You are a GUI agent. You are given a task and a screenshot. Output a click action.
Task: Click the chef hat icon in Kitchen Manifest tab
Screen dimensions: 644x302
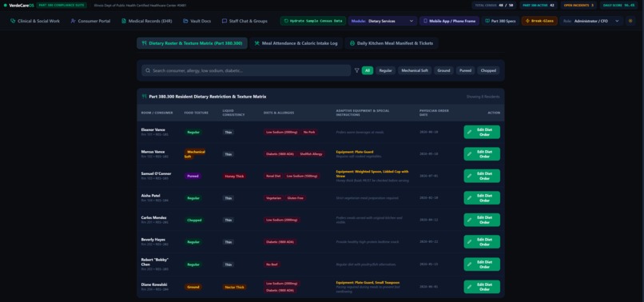[x=352, y=43]
